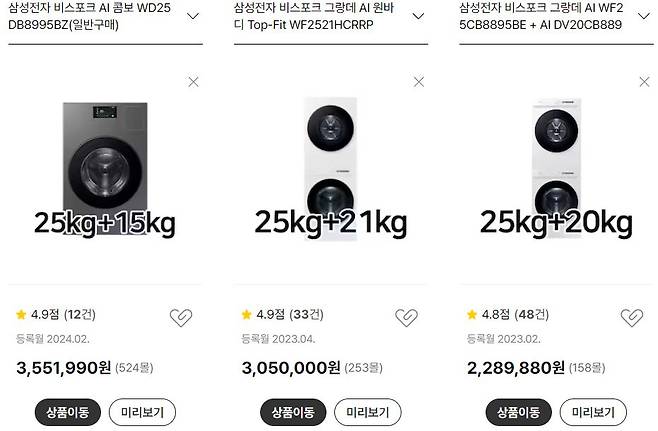Preview the Top-Fit WF2521HCRRP washer
Image resolution: width=658 pixels, height=431 pixels.
(367, 412)
